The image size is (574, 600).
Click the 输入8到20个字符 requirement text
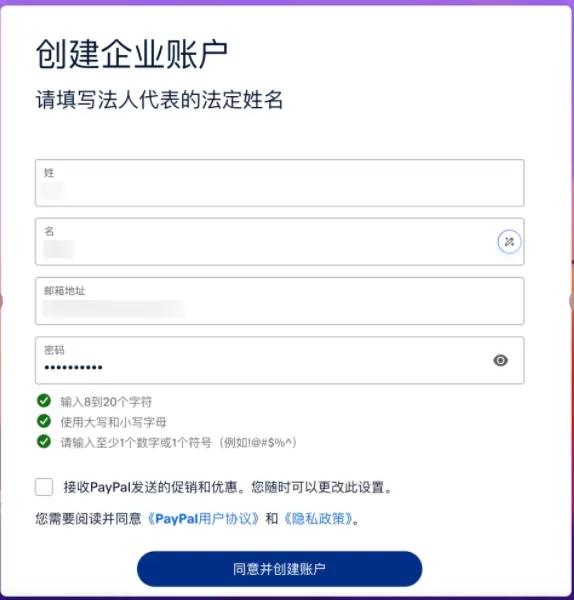(x=106, y=402)
